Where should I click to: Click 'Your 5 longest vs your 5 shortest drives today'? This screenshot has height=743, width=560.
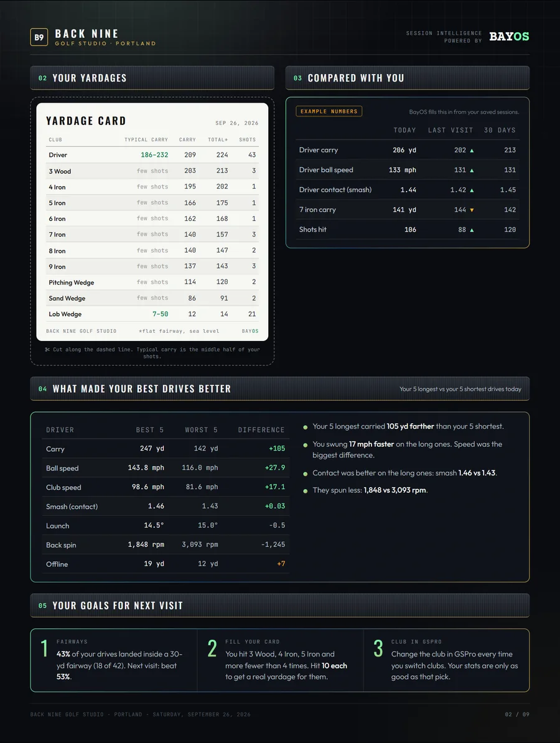click(x=460, y=389)
